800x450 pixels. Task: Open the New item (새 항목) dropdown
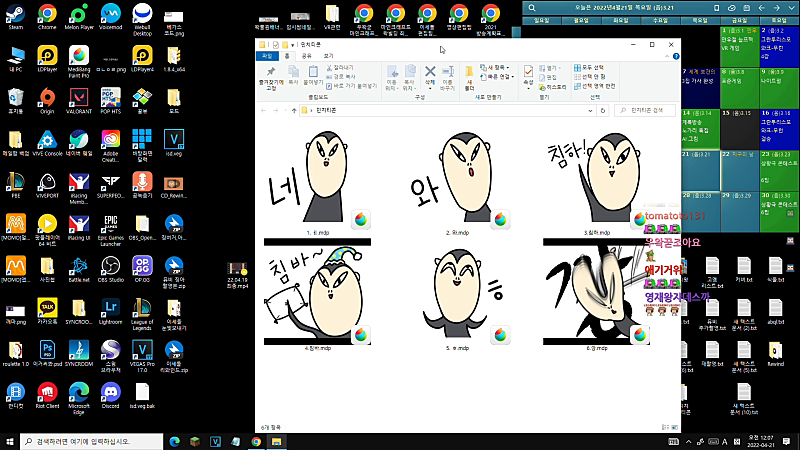click(495, 67)
